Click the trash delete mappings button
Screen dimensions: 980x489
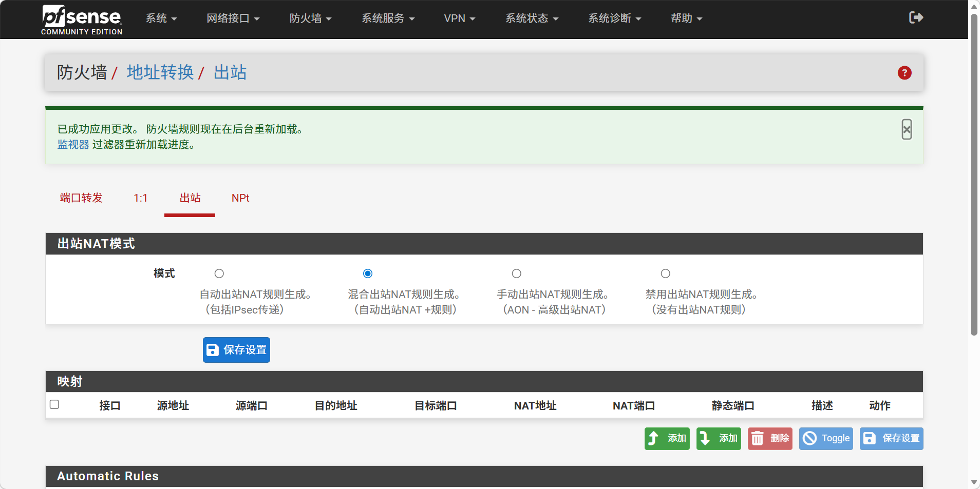coord(769,439)
